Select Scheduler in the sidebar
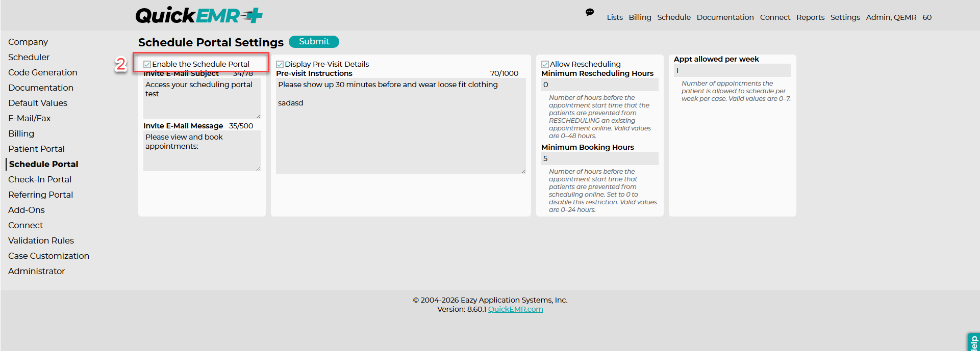 (x=29, y=57)
